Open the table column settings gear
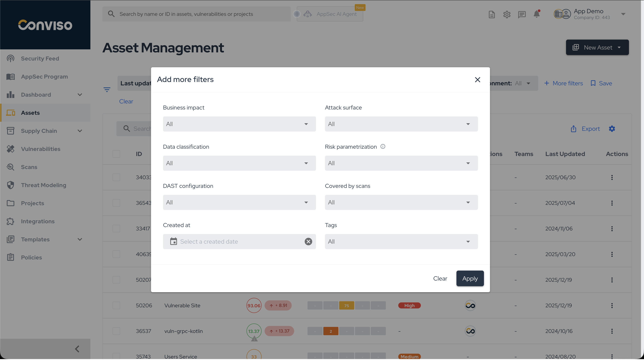 pyautogui.click(x=612, y=128)
